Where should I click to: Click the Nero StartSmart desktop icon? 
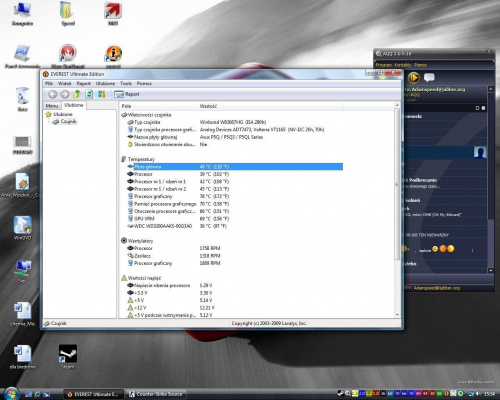coord(68,56)
